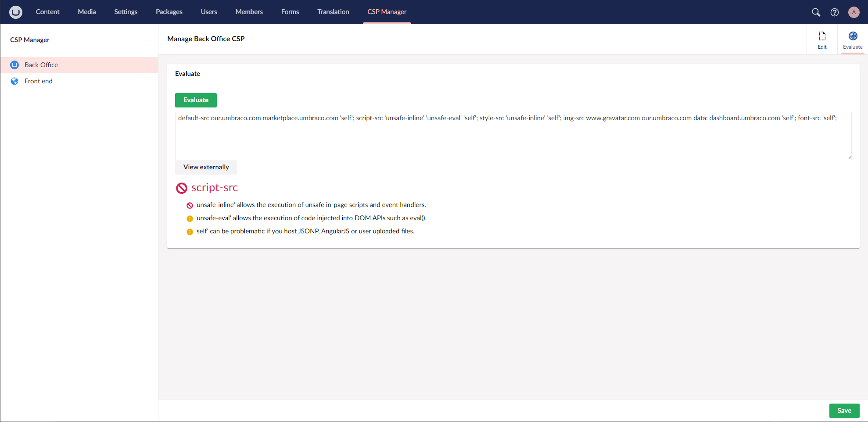The image size is (868, 422).
Task: Click the green Evaluate button
Action: [196, 100]
